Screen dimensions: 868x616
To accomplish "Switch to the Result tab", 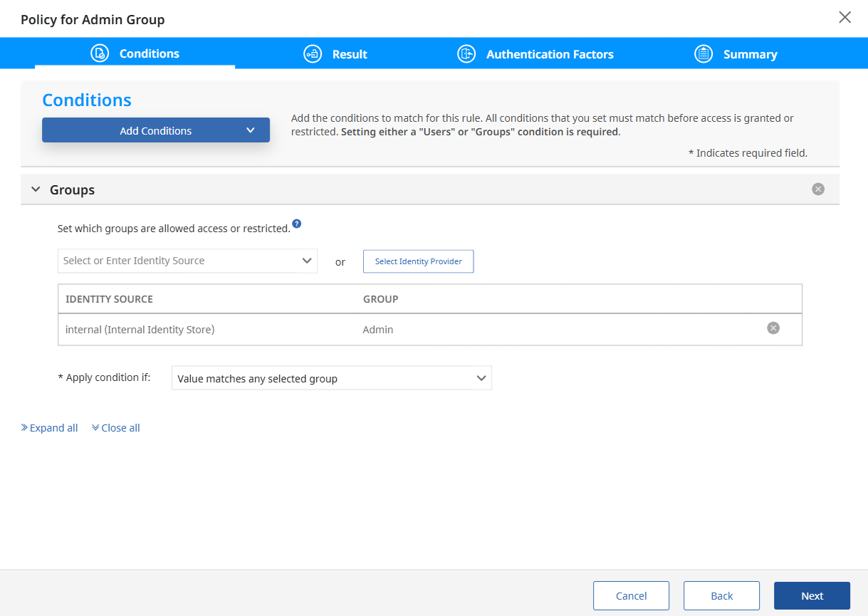I will tap(349, 54).
